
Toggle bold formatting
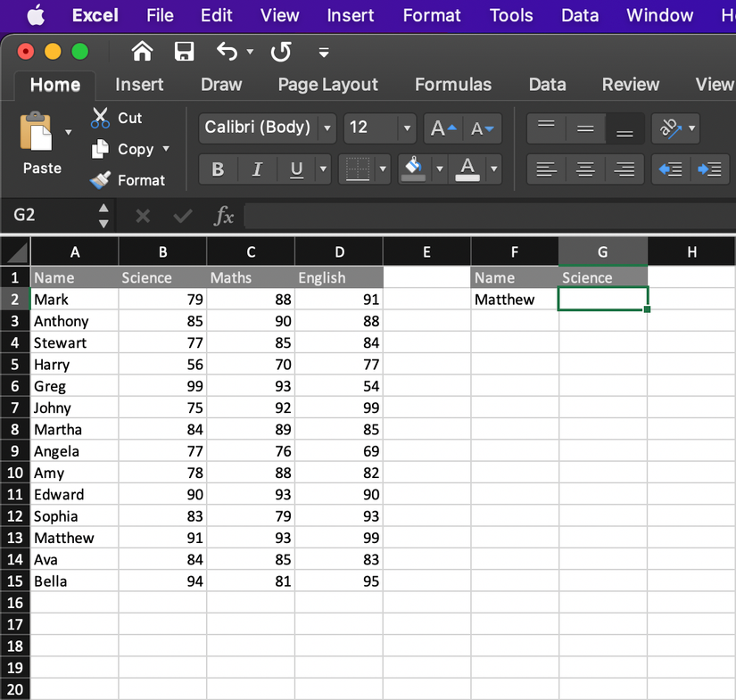[x=218, y=168]
